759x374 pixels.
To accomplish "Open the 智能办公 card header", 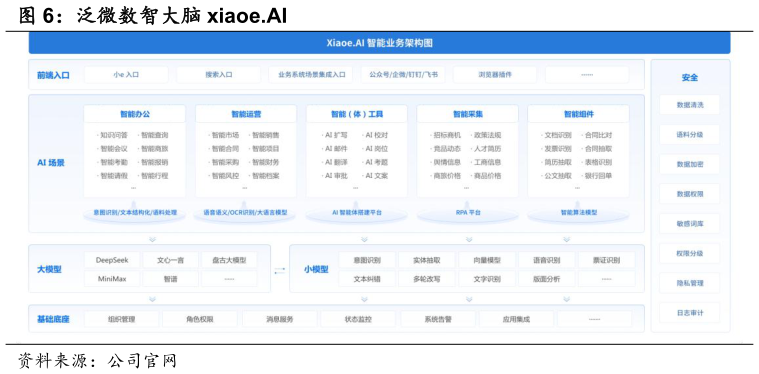I will point(135,114).
